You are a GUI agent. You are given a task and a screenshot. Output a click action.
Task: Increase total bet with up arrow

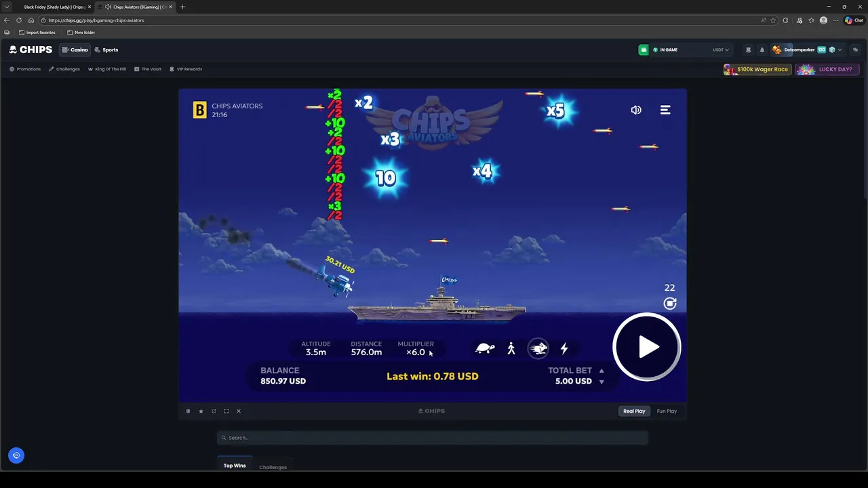pyautogui.click(x=601, y=371)
